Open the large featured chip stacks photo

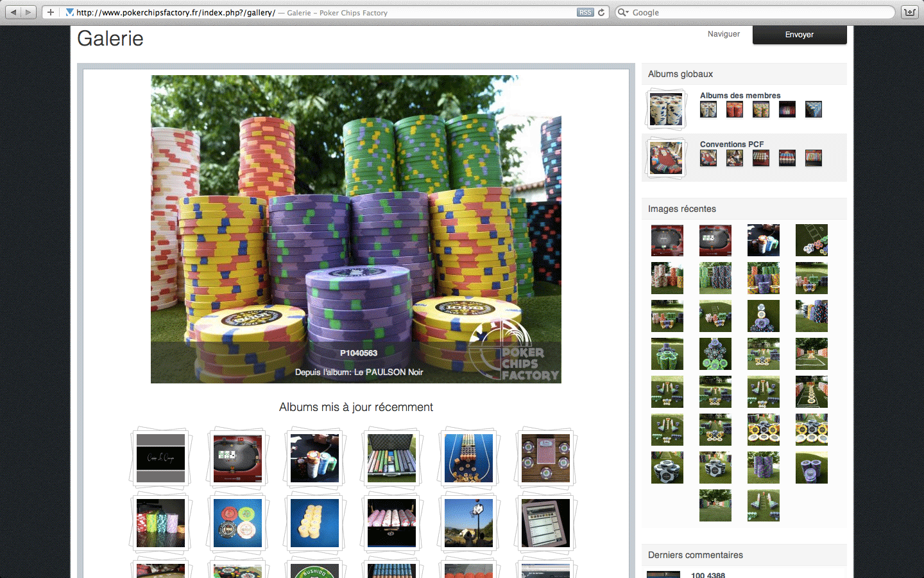point(356,229)
